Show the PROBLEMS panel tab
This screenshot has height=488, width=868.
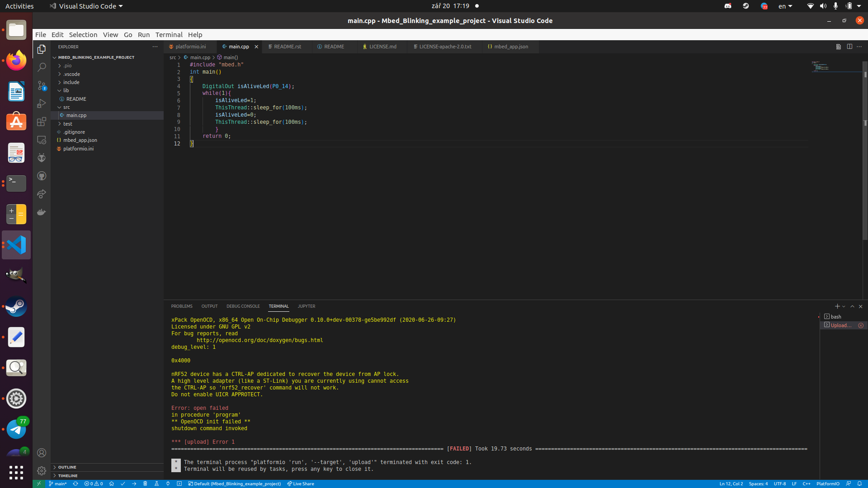pos(182,306)
